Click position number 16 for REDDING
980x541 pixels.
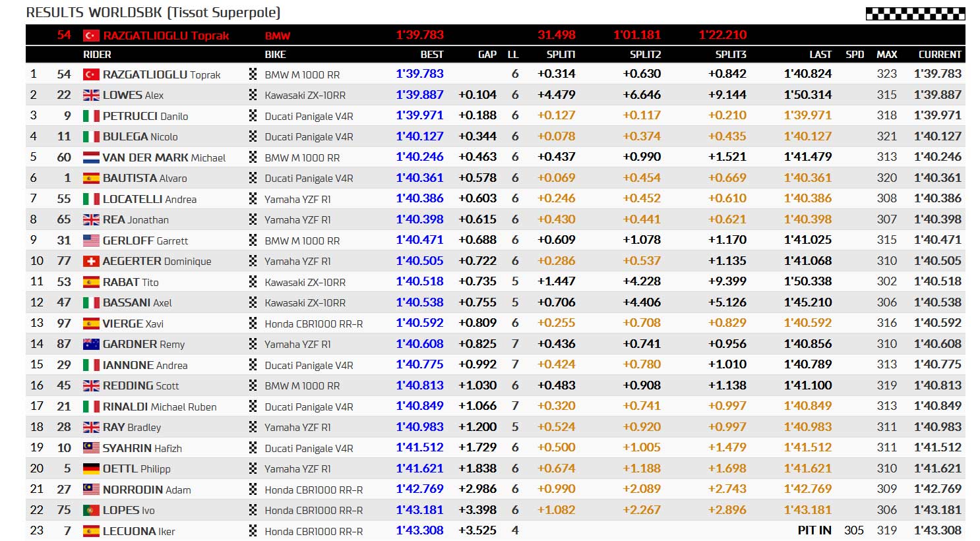click(37, 385)
